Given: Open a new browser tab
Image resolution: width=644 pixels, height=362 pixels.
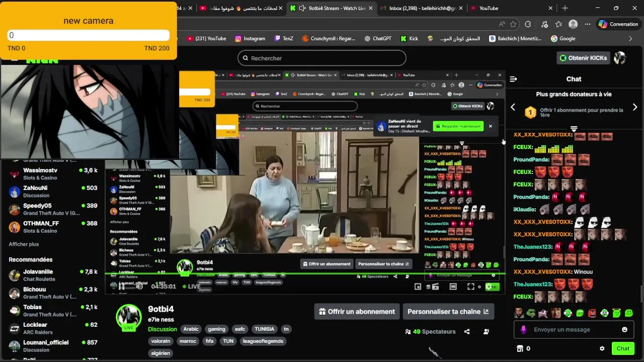Looking at the screenshot, I should (x=565, y=8).
